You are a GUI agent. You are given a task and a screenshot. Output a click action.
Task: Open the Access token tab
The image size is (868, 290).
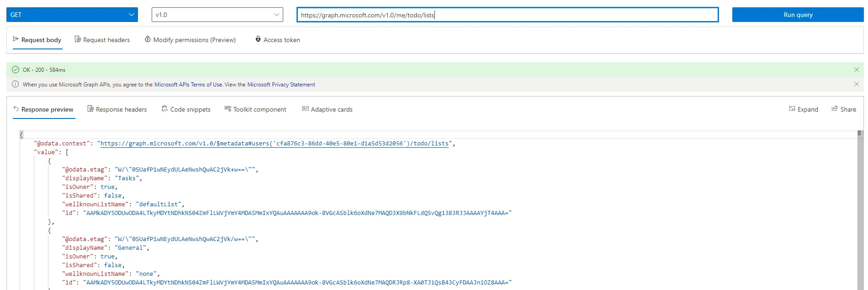coord(277,40)
